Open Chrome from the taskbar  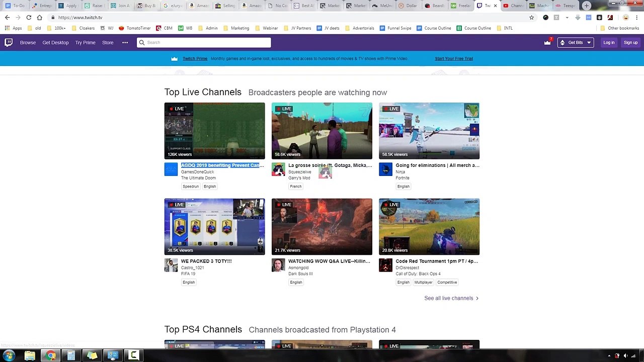(x=50, y=355)
